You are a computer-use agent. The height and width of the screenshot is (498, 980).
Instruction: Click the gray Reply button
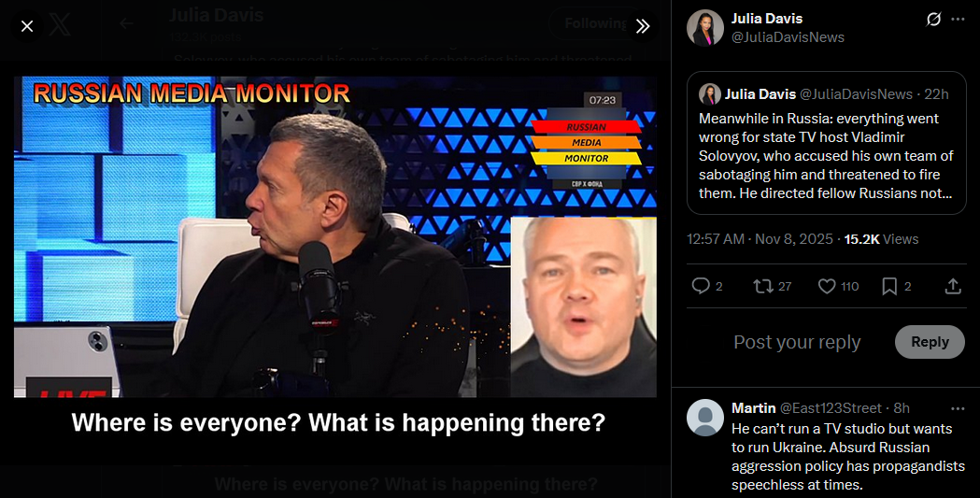click(930, 342)
